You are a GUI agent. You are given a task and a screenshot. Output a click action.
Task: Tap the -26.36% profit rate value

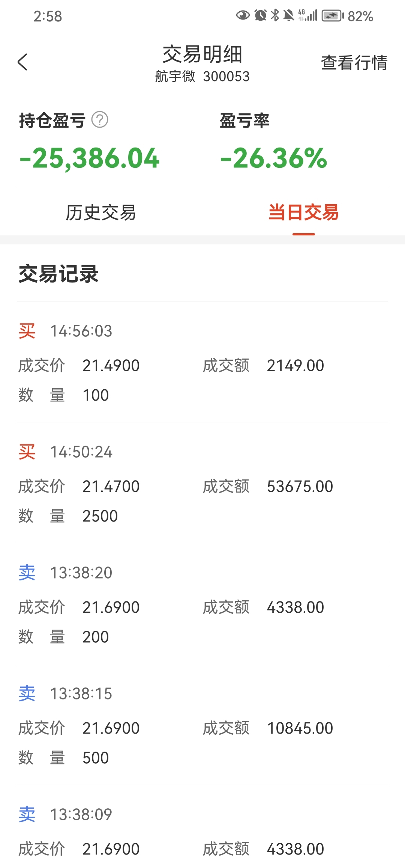click(274, 158)
